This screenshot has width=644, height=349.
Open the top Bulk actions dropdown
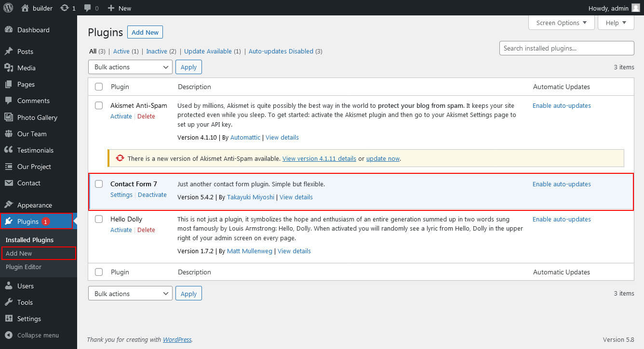click(130, 67)
